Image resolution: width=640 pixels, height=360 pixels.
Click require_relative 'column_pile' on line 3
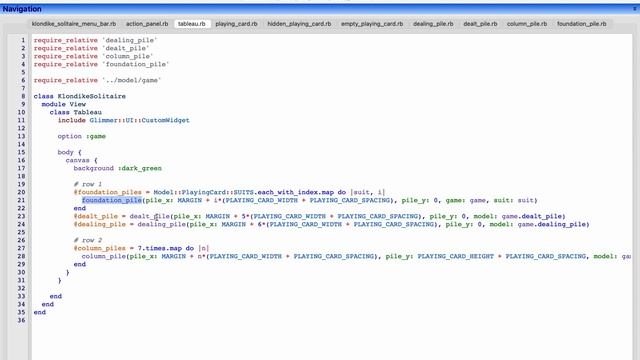click(93, 56)
